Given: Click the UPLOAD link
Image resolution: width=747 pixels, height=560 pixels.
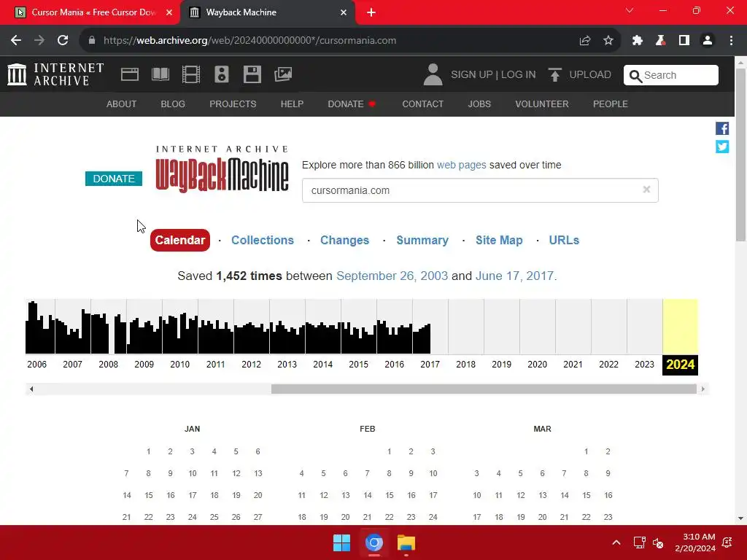Looking at the screenshot, I should (x=589, y=75).
